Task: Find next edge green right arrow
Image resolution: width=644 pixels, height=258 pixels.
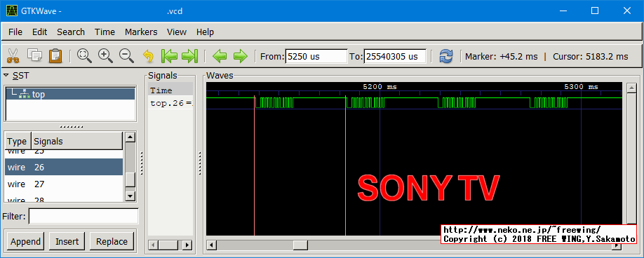Action: coord(240,56)
